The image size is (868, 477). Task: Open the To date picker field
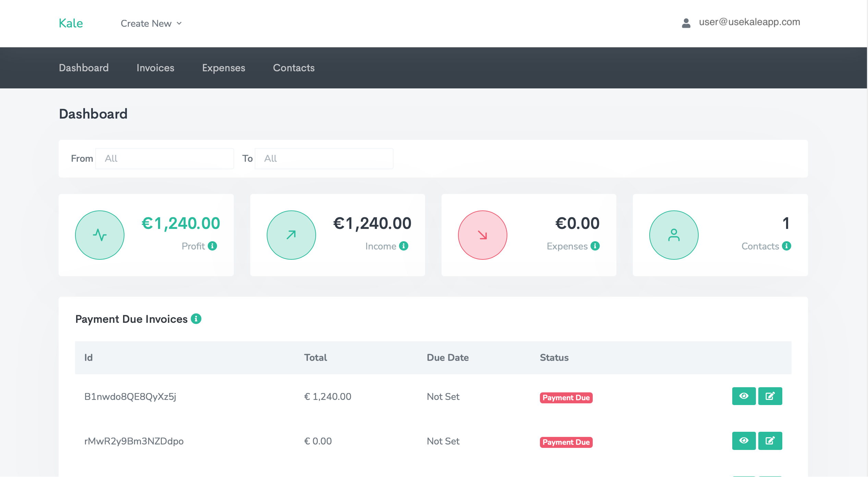[x=324, y=159]
